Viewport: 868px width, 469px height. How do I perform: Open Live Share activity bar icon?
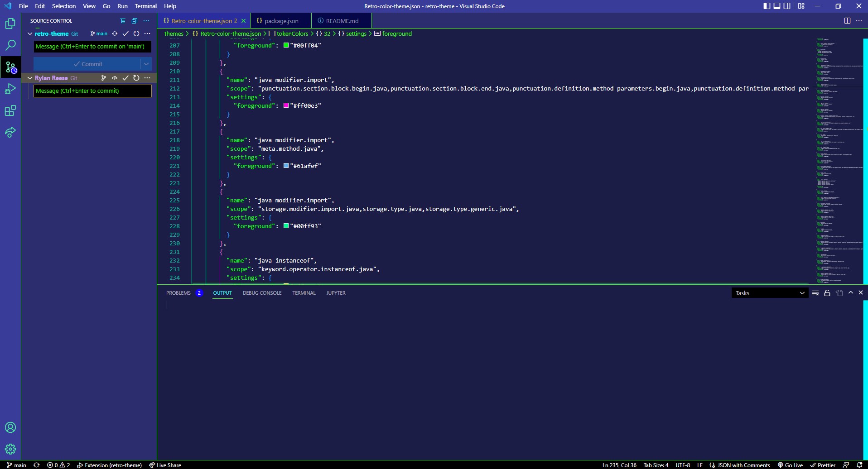coord(10,132)
